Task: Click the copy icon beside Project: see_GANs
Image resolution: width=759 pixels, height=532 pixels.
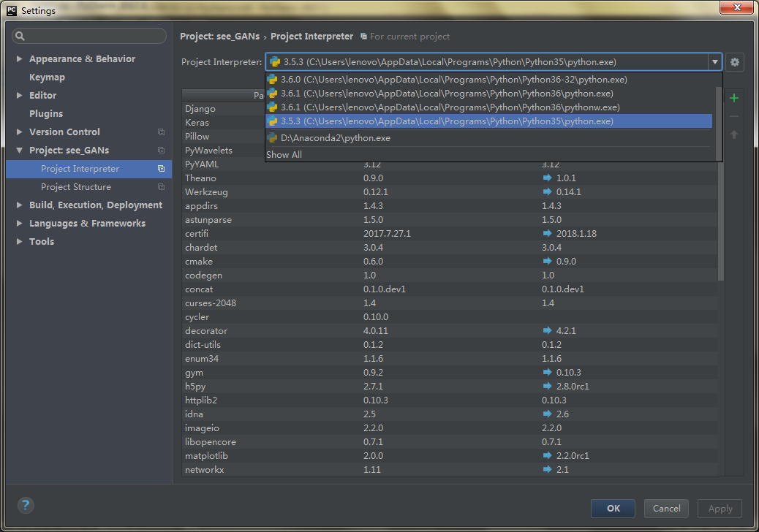Action: [x=161, y=151]
